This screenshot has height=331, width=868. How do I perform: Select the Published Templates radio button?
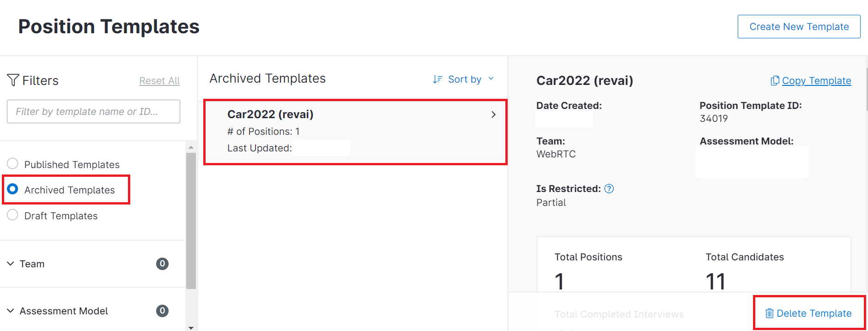tap(13, 164)
